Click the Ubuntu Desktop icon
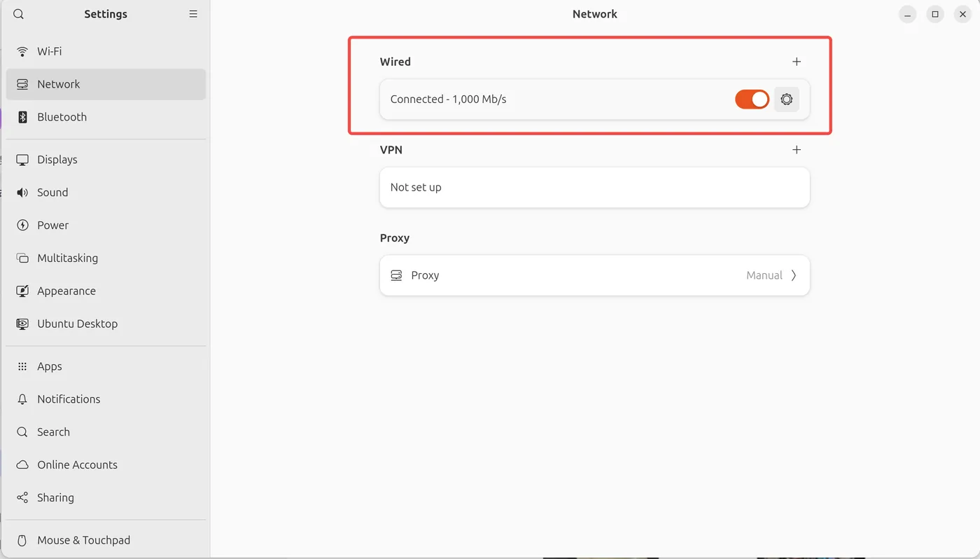This screenshot has width=980, height=559. tap(22, 324)
